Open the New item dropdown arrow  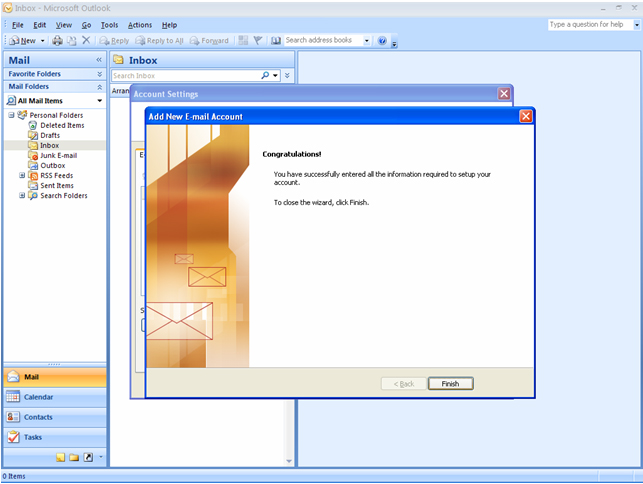[x=42, y=41]
